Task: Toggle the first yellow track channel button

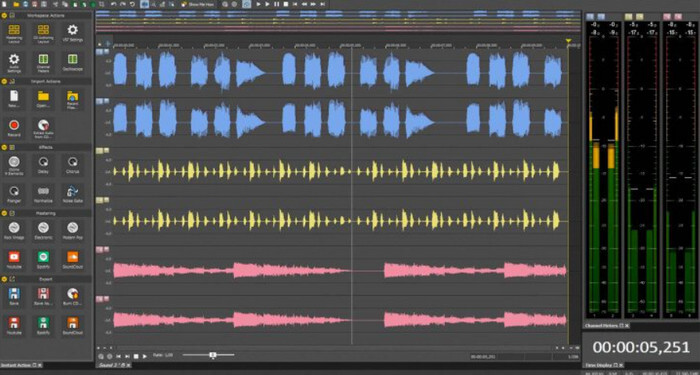Action: (x=99, y=150)
